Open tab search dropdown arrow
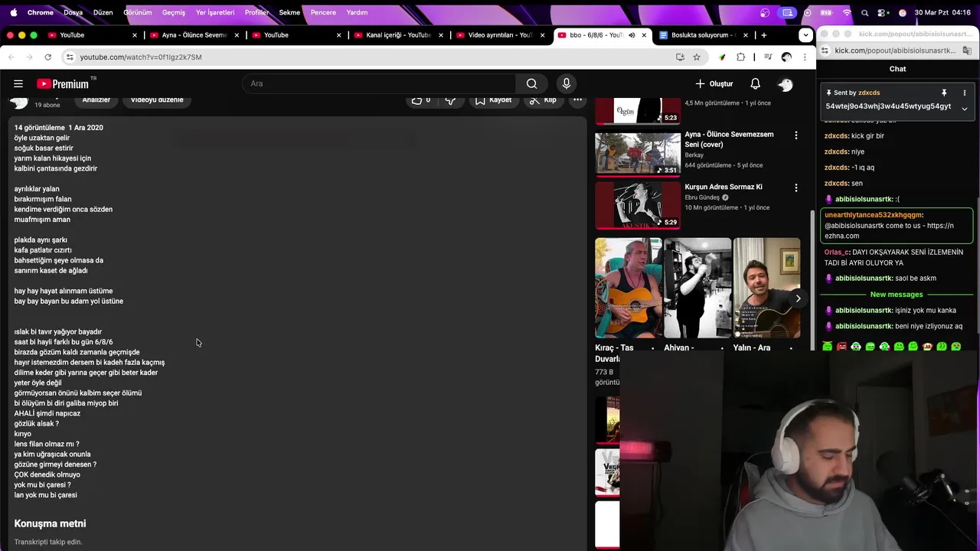Viewport: 980px width, 551px height. click(x=805, y=35)
